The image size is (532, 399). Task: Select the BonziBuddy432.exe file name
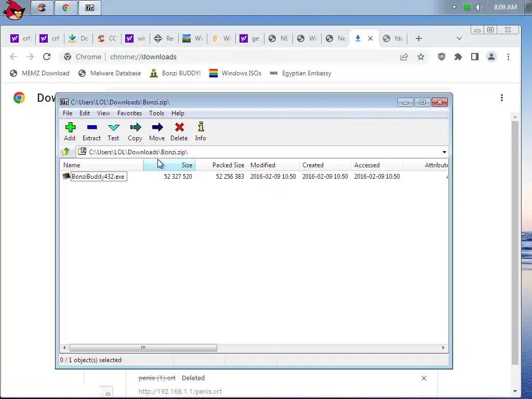[98, 177]
